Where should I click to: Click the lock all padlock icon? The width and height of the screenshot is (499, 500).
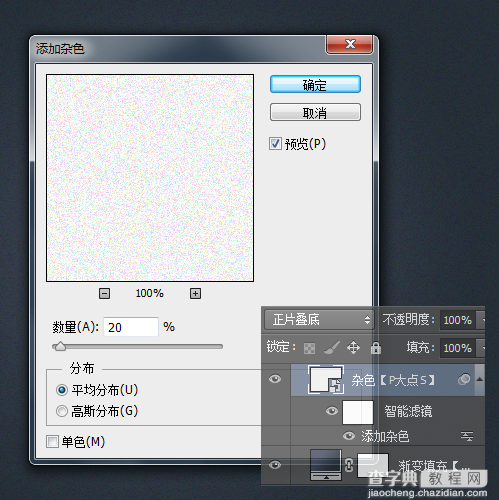click(x=376, y=348)
